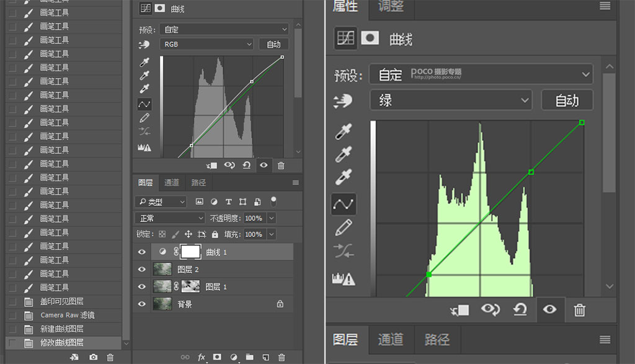The image size is (635, 364).
Task: Hide 图层 1 layer
Action: click(x=142, y=286)
